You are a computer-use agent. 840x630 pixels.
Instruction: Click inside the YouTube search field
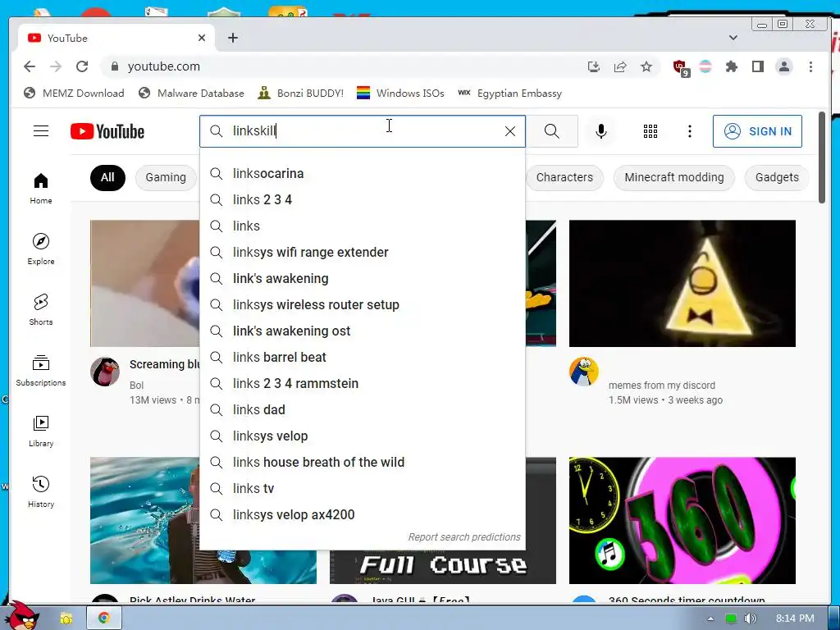364,131
